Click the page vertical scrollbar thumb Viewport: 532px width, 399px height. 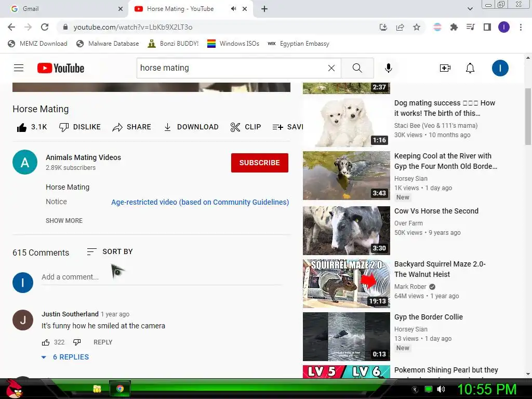pos(528,116)
